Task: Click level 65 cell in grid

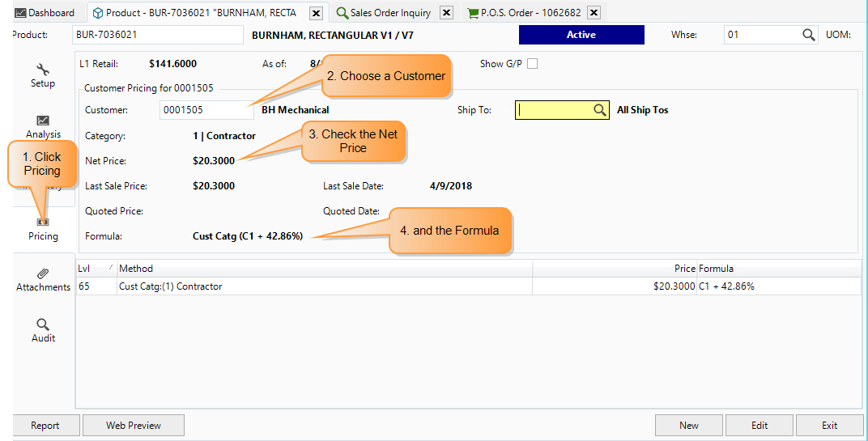Action: (x=96, y=286)
